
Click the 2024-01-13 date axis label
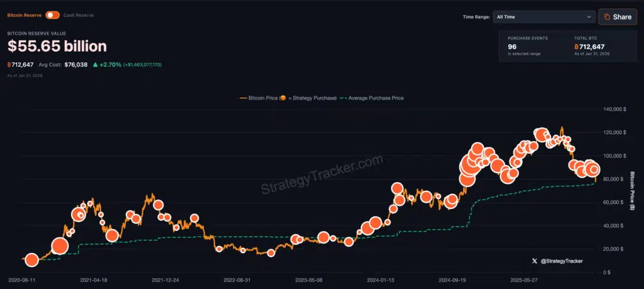380,280
